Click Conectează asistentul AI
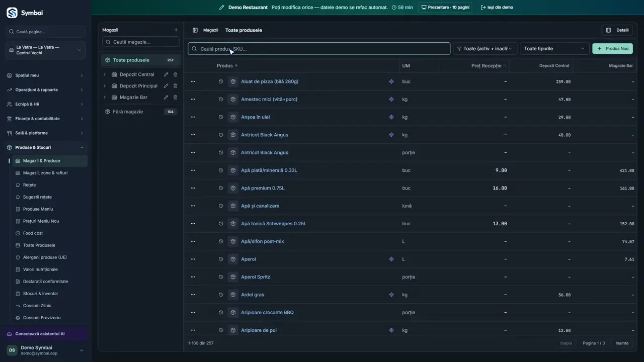The height and width of the screenshot is (362, 644). (x=46, y=334)
